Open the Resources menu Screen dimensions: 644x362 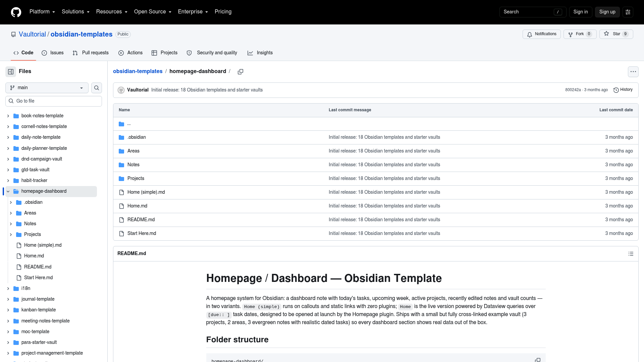[112, 12]
